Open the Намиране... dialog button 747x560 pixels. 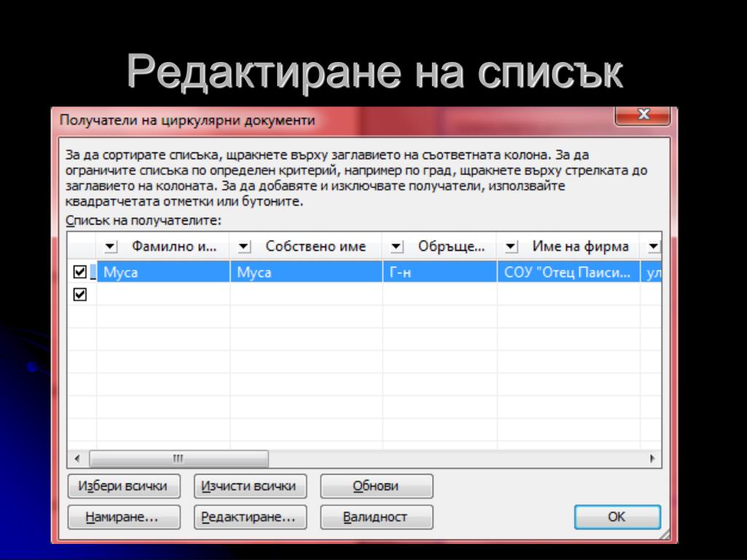coord(124,517)
